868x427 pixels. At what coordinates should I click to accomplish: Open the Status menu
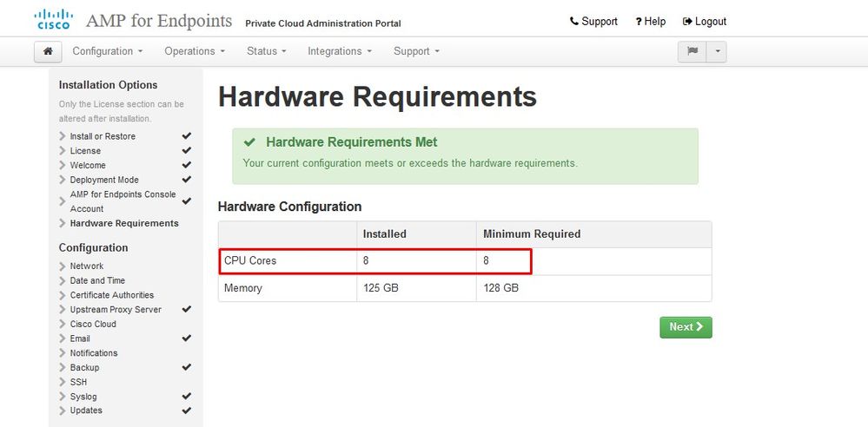(266, 51)
